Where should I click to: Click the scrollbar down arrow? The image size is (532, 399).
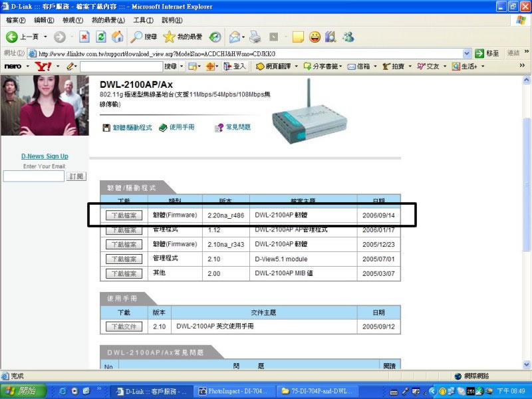pyautogui.click(x=526, y=364)
